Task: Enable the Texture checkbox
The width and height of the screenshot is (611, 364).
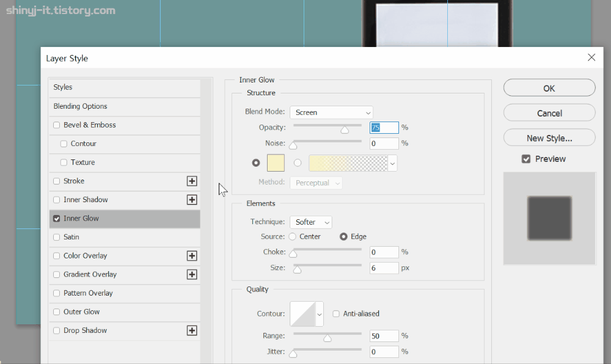Action: (x=64, y=162)
